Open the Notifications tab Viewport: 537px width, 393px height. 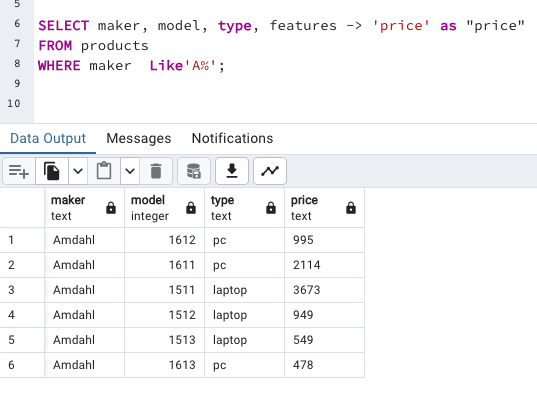(233, 138)
